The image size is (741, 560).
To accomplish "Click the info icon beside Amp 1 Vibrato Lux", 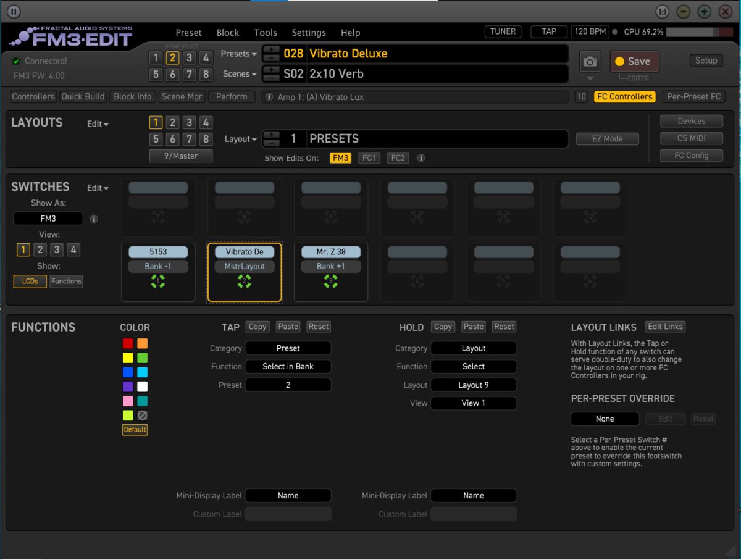I will pyautogui.click(x=269, y=97).
